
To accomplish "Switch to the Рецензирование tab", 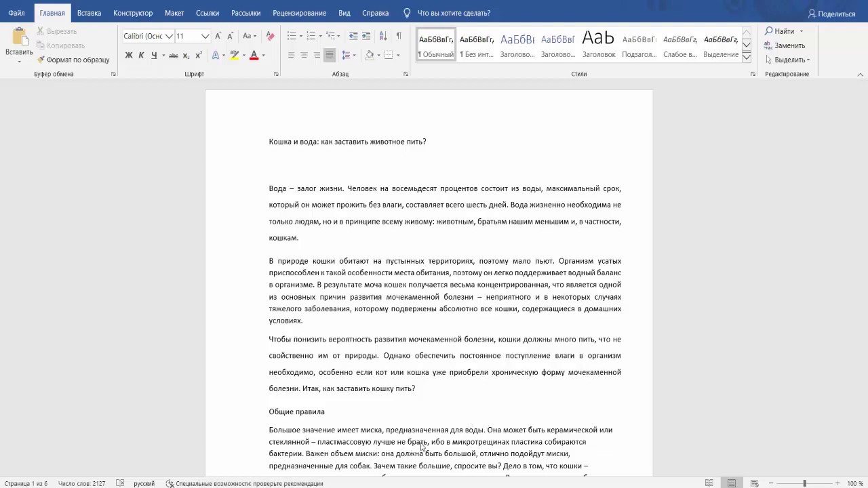I will click(x=299, y=13).
